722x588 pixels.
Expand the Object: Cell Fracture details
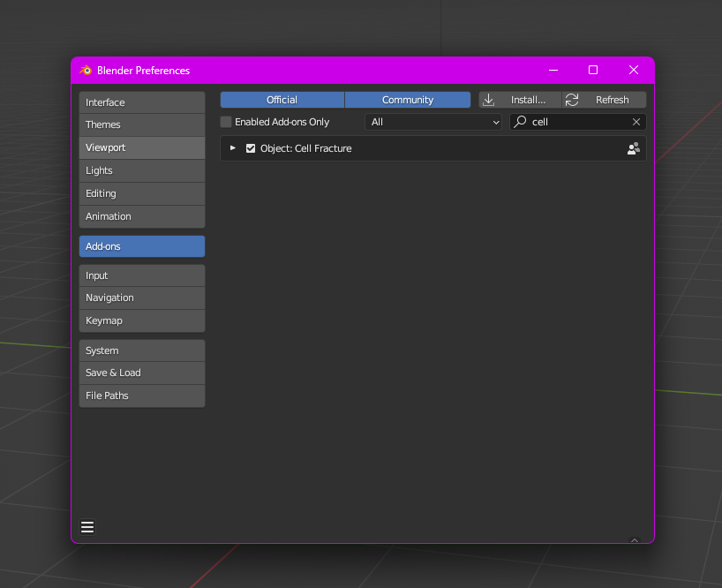[x=233, y=148]
